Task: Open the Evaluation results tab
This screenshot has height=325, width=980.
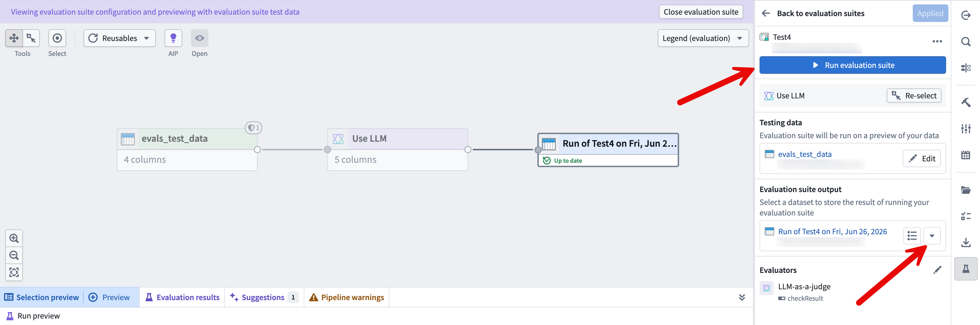Action: point(182,297)
